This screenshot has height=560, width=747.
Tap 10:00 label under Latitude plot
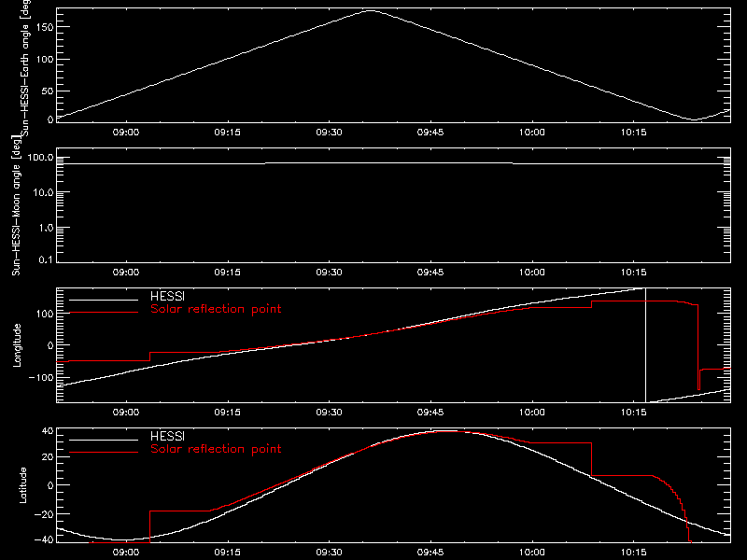(x=532, y=553)
